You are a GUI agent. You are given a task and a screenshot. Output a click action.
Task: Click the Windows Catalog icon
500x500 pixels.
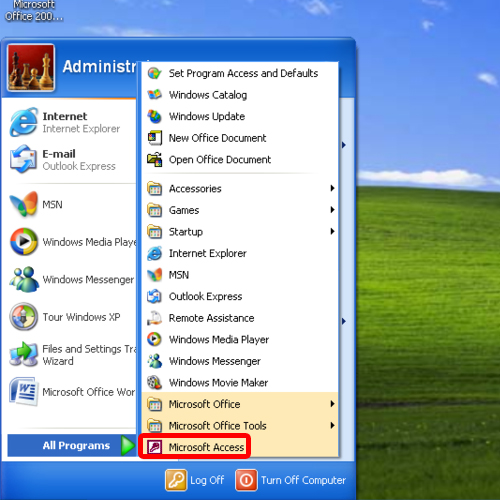[x=155, y=95]
